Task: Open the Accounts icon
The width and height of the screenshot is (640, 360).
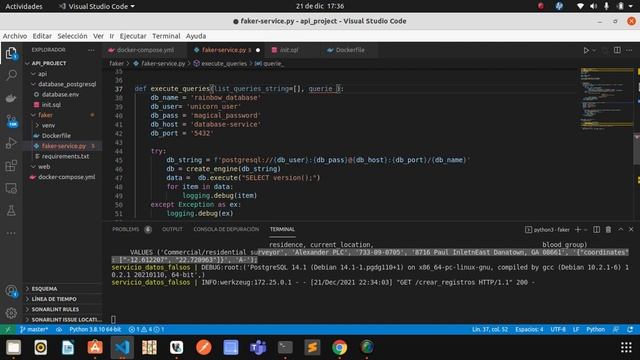Action: 11,291
